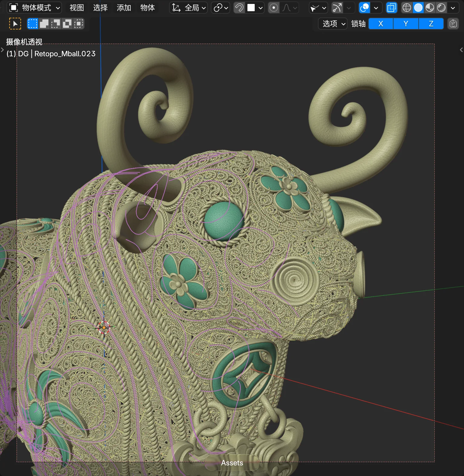Toggle the Y axis lock

406,24
